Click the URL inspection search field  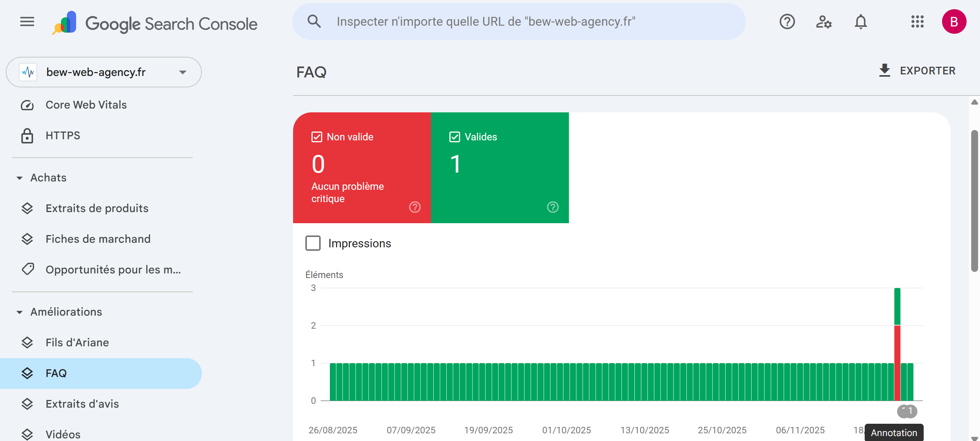(519, 21)
